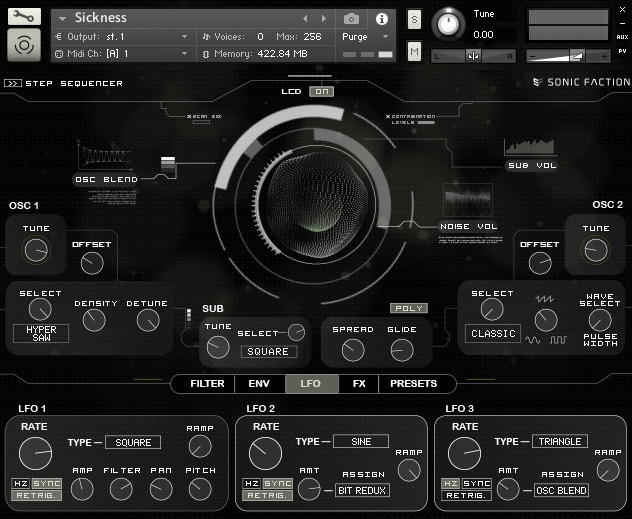Viewport: 632px width, 519px height.
Task: Toggle LFO 3 RETRIG. button
Action: [466, 495]
